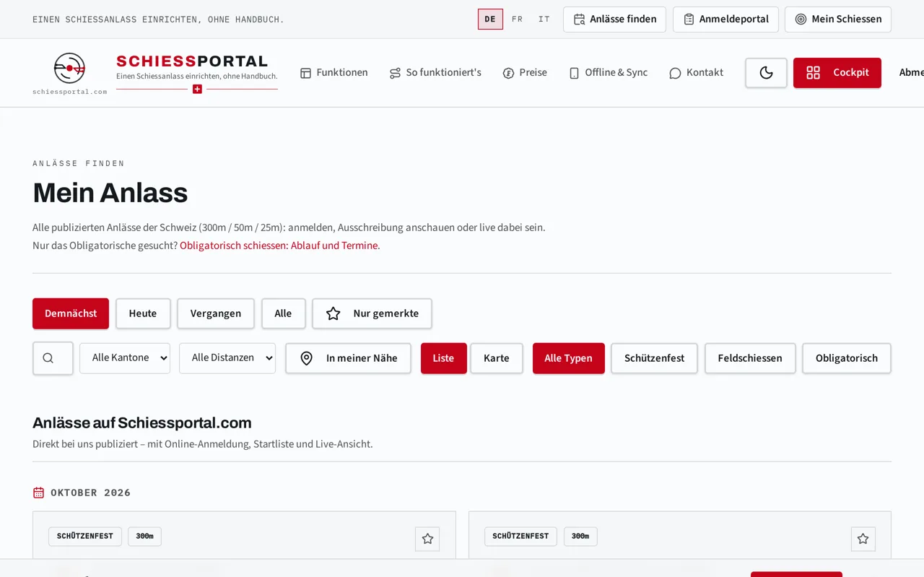This screenshot has width=924, height=577.
Task: Enable In meiner Nähe location filter
Action: click(348, 358)
